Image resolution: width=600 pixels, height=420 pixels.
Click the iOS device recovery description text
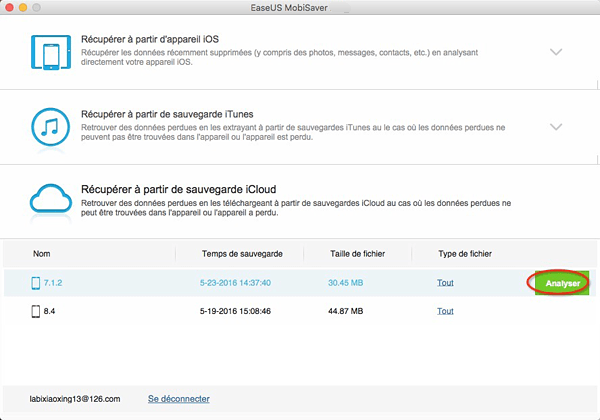click(x=279, y=57)
